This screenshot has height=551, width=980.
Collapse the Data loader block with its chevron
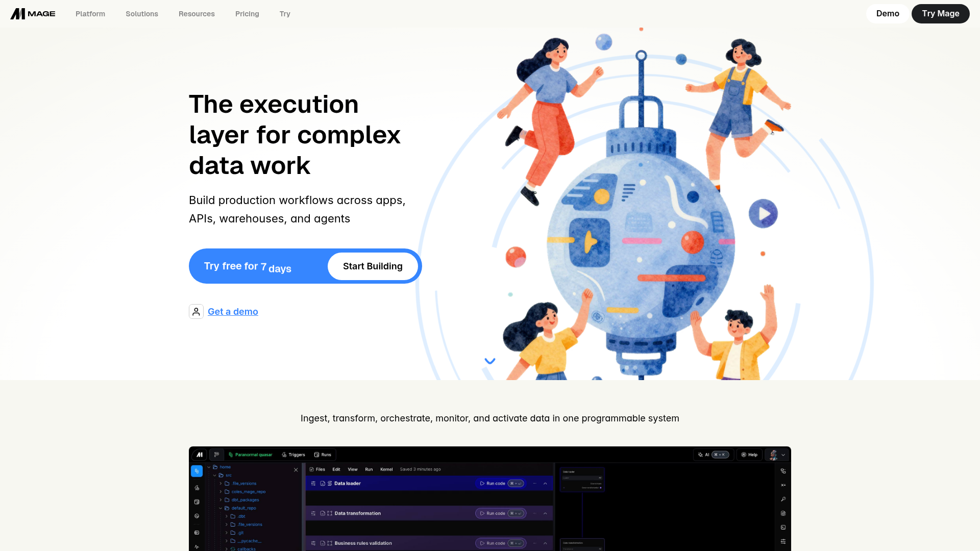(x=545, y=484)
